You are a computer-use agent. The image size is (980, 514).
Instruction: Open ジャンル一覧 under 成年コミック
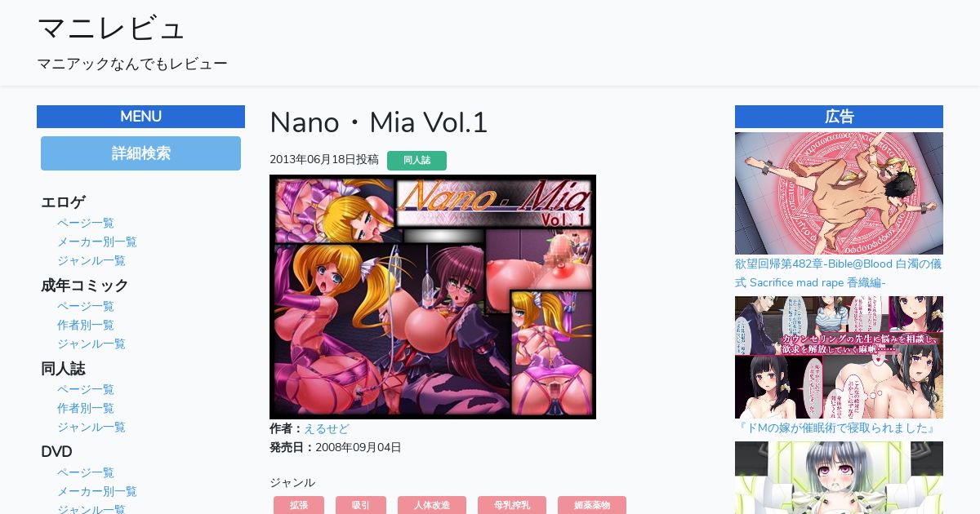click(91, 343)
